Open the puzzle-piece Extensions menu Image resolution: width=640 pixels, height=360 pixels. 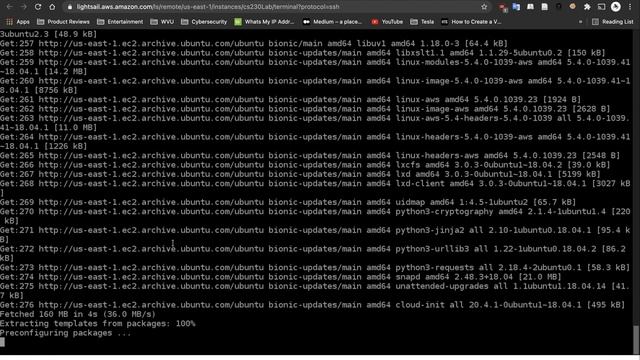coord(587,7)
